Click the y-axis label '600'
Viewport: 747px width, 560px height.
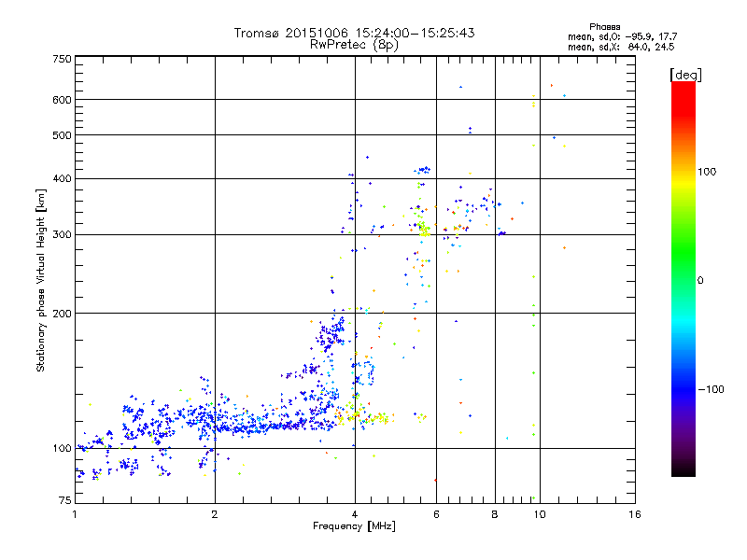[x=62, y=100]
